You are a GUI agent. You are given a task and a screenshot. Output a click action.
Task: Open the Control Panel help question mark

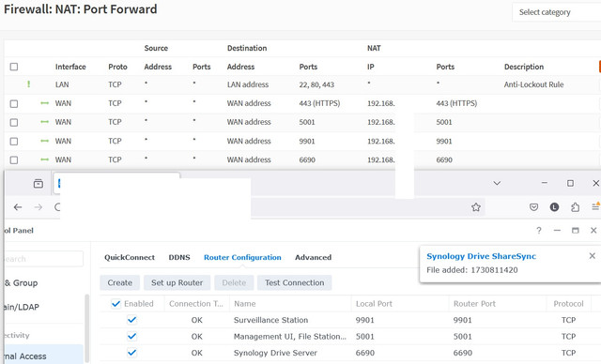click(539, 231)
